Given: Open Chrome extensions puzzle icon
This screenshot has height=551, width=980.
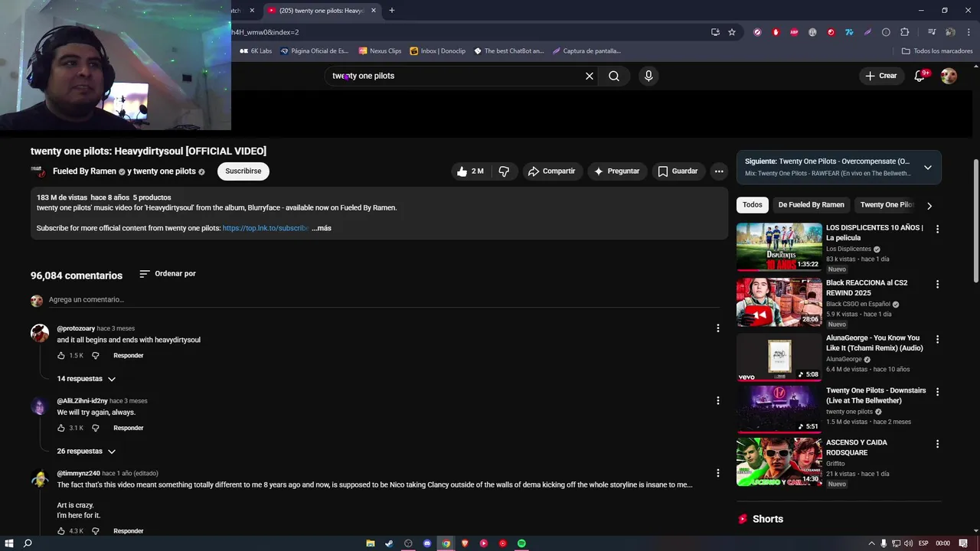Looking at the screenshot, I should coord(905,32).
